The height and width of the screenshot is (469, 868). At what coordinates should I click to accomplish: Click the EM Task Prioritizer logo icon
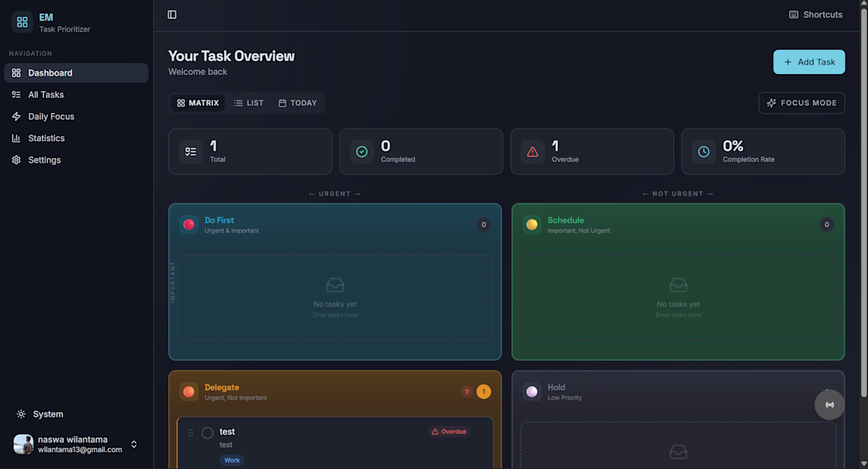tap(22, 22)
